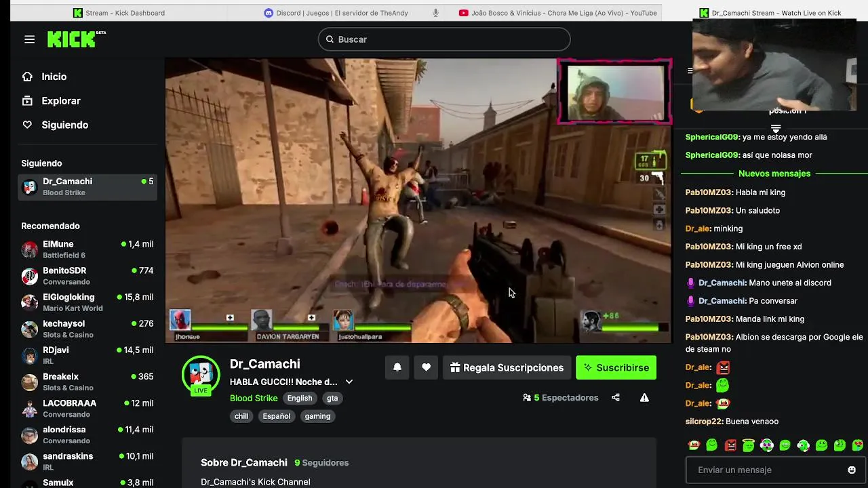Select the gaming tag

click(x=317, y=416)
